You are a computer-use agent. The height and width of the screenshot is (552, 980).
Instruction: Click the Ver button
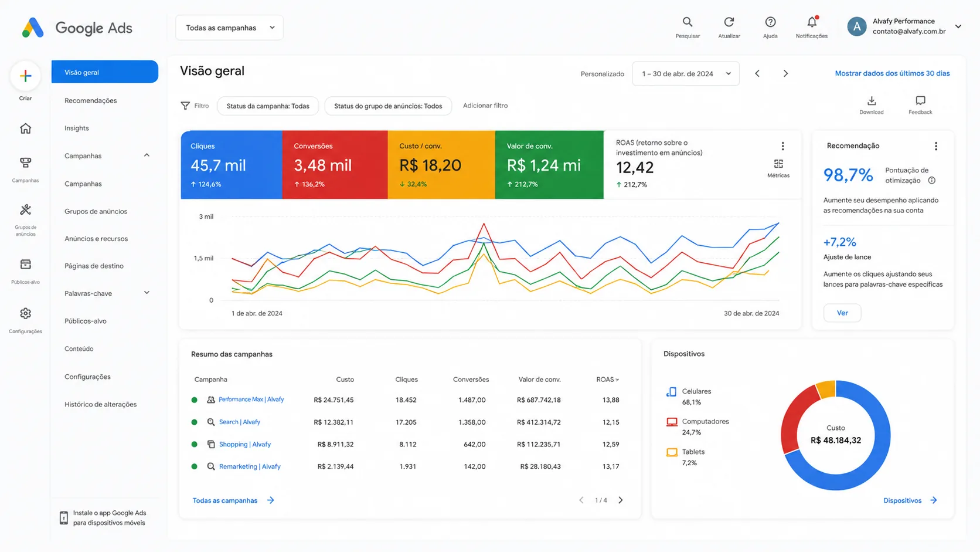coord(842,313)
